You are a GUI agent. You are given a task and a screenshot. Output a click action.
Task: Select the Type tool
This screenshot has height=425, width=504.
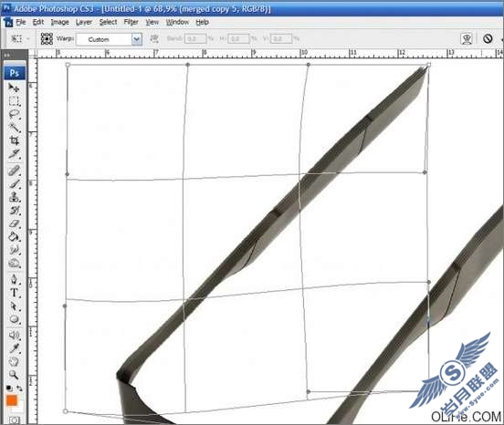(14, 293)
